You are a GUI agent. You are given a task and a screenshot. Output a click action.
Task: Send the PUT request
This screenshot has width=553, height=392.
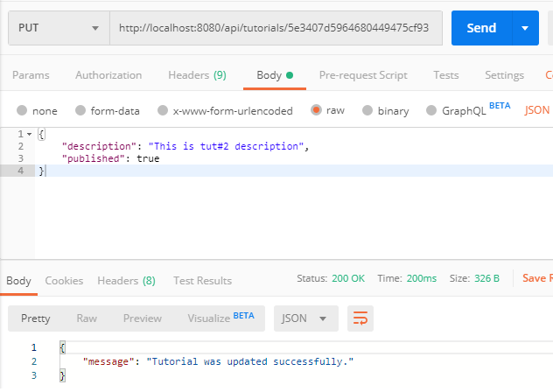coord(481,28)
